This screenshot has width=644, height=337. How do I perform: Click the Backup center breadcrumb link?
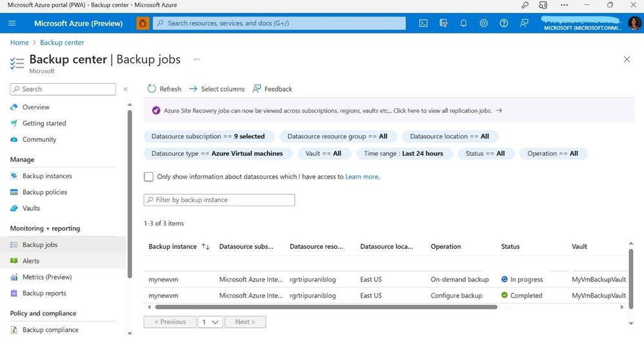62,43
